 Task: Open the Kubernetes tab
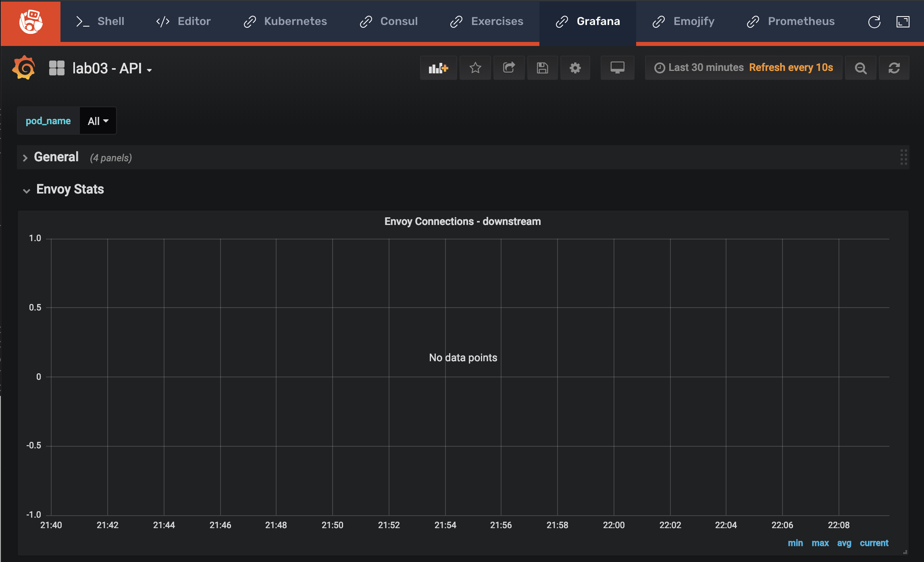coord(285,21)
